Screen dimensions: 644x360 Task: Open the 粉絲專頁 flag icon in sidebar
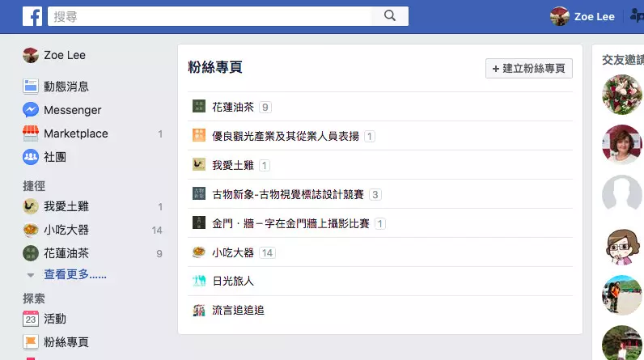coord(31,342)
